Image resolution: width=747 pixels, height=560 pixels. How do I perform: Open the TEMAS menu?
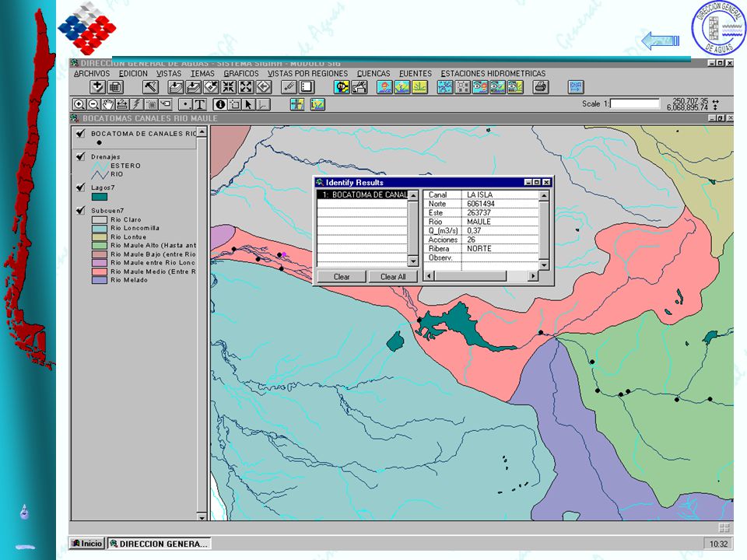(x=202, y=73)
